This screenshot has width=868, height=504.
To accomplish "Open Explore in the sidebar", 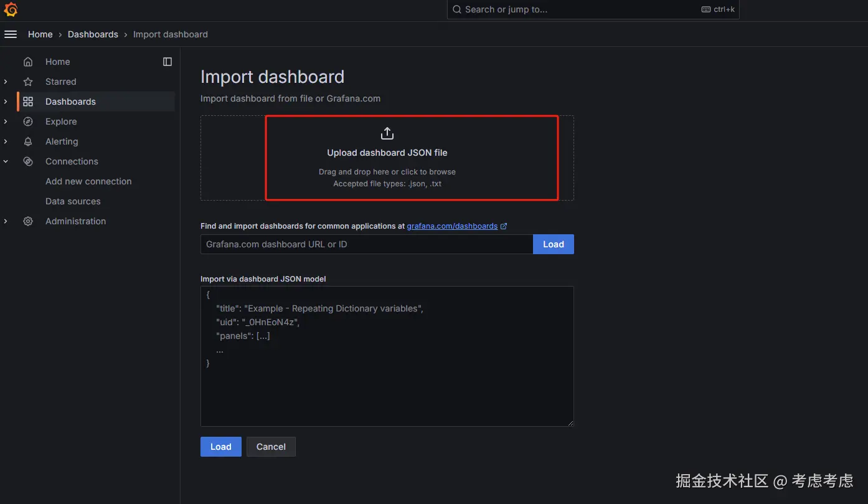I will 61,121.
